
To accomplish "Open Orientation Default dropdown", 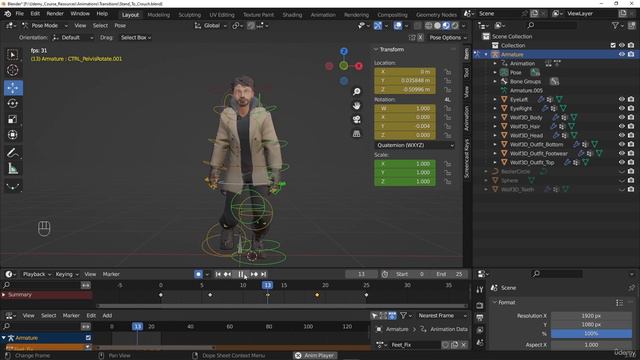I will tap(73, 38).
